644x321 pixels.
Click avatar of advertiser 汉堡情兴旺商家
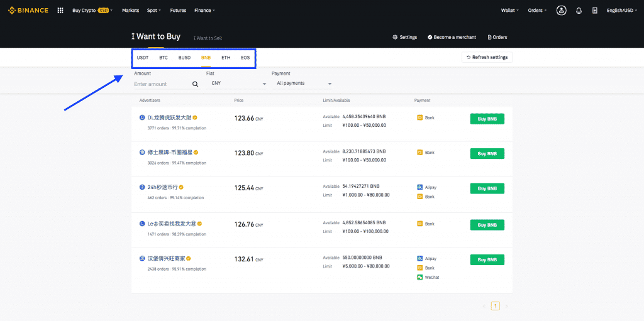pos(142,259)
